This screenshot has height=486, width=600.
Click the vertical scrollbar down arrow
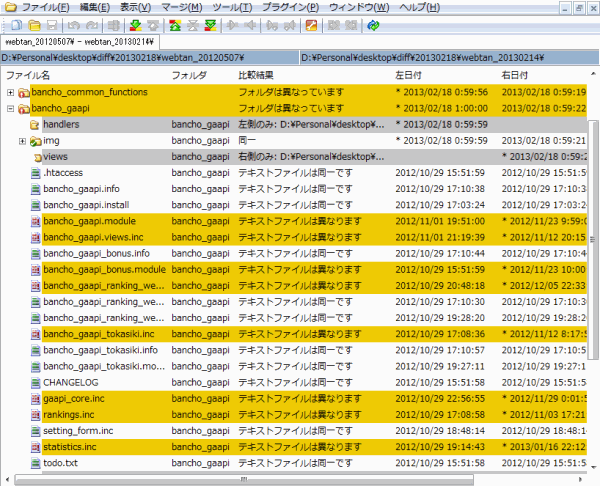coord(593,467)
